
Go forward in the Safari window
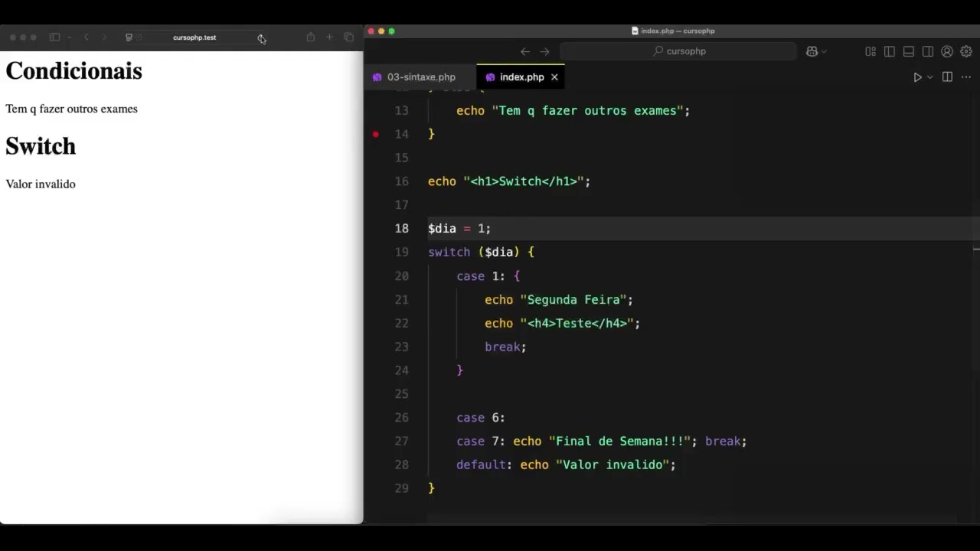click(105, 37)
